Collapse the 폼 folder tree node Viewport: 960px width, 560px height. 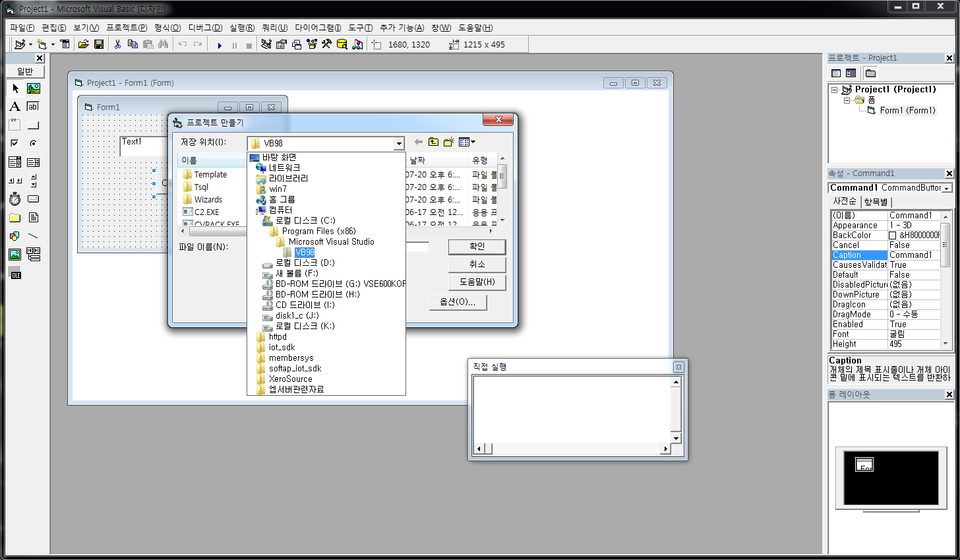[847, 100]
